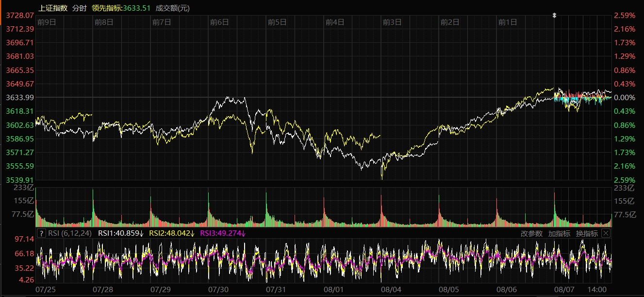The image size is (644, 297).
Task: Open 换指标 to switch indicator
Action: click(587, 233)
